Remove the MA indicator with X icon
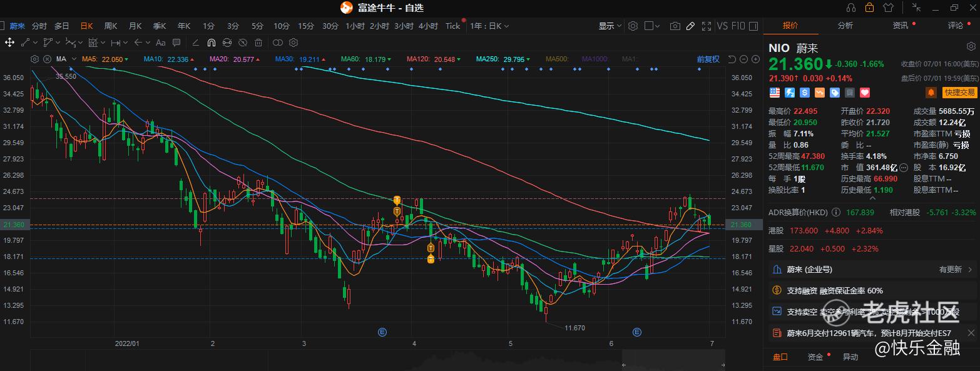This screenshot has width=980, height=371. point(47,59)
